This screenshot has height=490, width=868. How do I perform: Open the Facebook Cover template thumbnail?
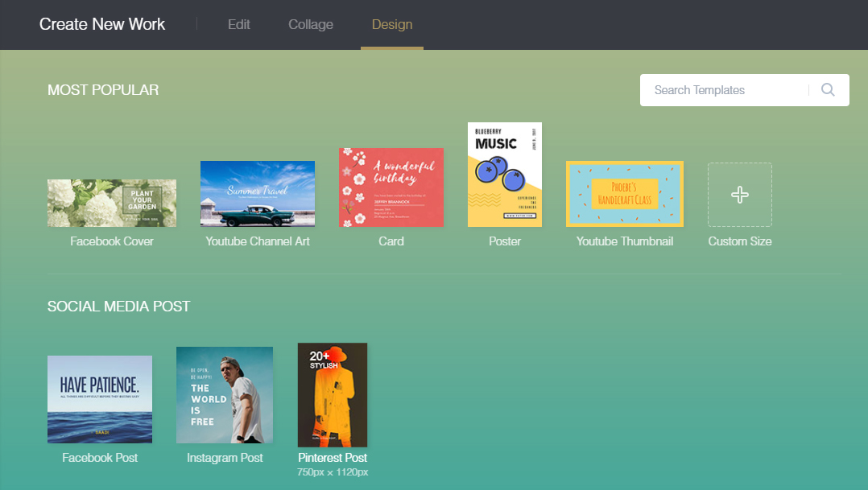point(112,203)
